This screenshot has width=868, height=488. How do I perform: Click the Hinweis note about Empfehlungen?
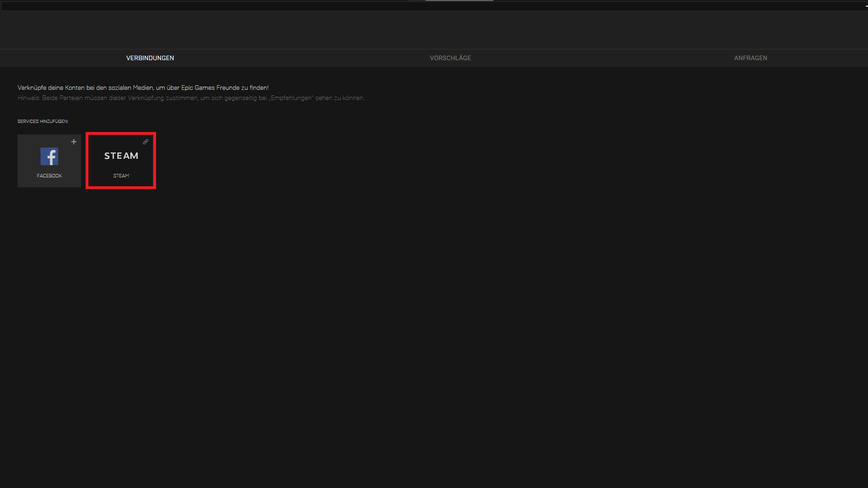(191, 98)
